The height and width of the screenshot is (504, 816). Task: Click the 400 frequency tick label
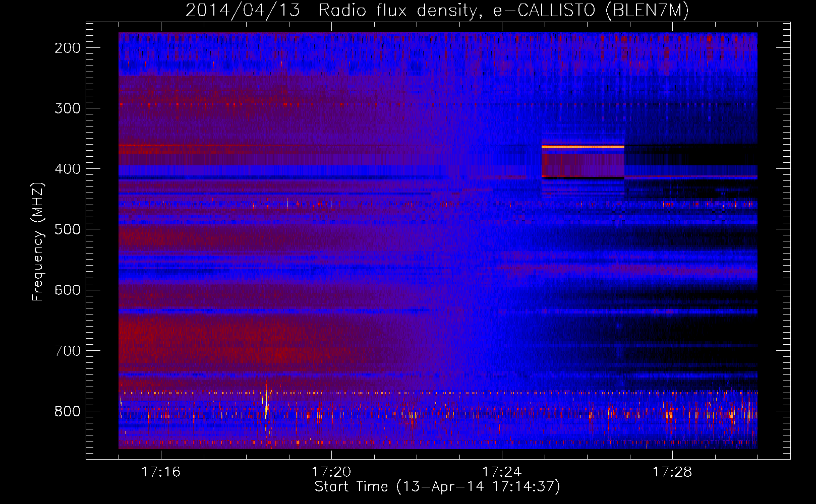[68, 169]
